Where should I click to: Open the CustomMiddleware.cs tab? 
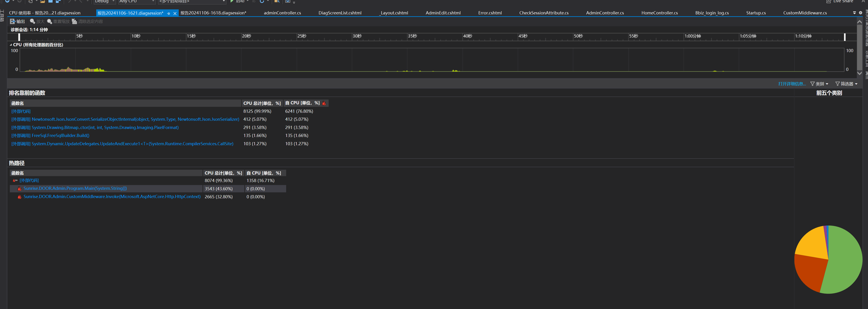[x=805, y=13]
